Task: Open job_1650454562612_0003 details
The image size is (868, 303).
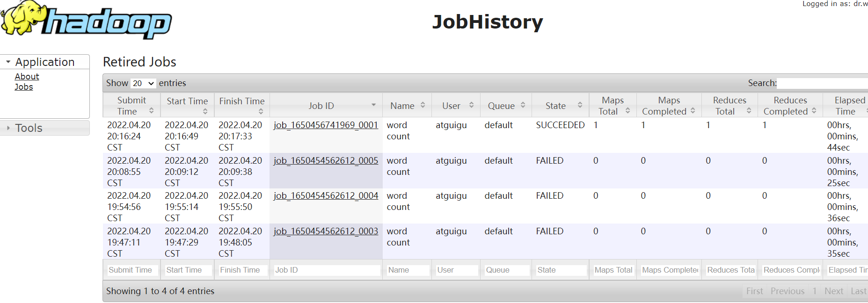Action: 326,231
